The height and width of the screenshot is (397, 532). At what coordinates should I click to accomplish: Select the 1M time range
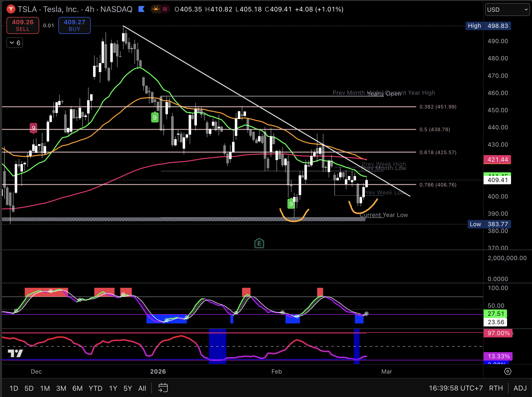click(45, 388)
